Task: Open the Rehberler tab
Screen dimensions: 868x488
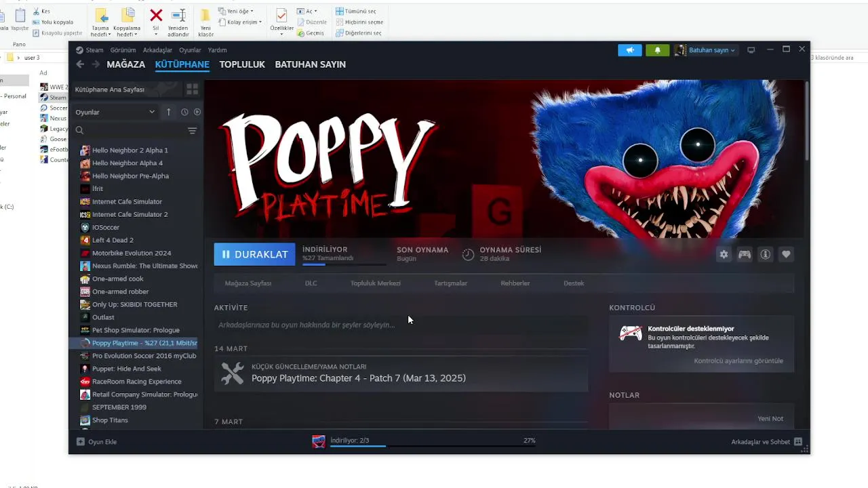Action: 515,283
